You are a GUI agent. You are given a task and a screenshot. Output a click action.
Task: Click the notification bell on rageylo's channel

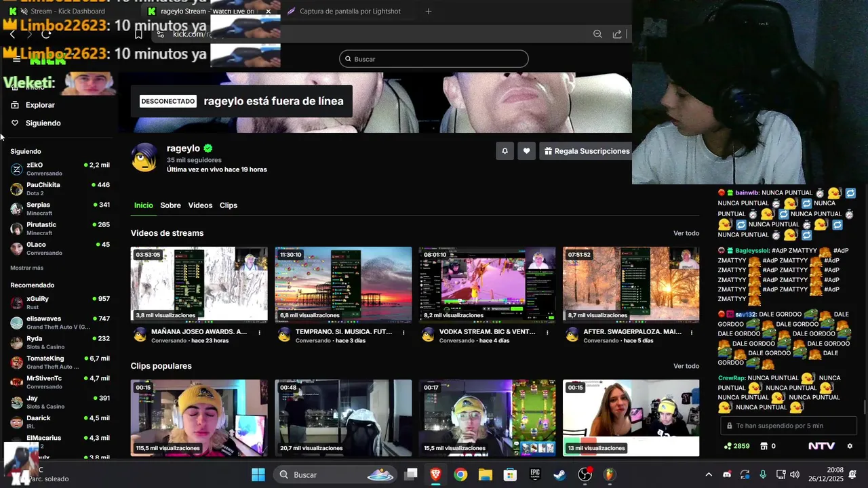tap(505, 151)
